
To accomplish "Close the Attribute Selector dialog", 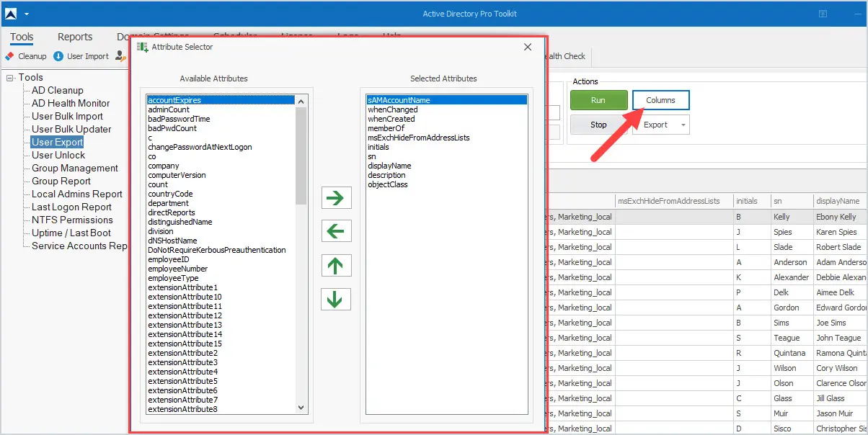I will click(x=528, y=47).
